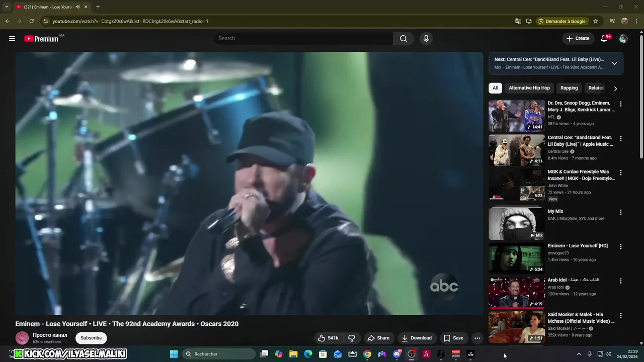Open Microsoft Store from the taskbar
The height and width of the screenshot is (362, 644).
click(x=323, y=354)
